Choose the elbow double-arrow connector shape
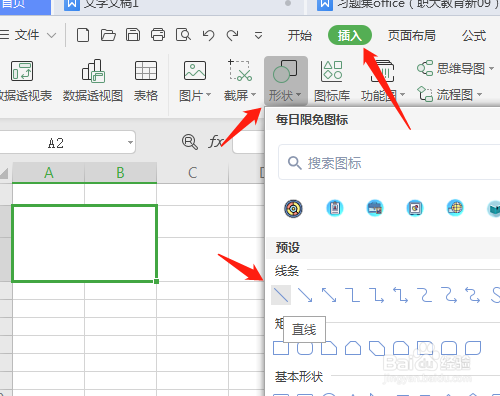The width and height of the screenshot is (500, 396). click(x=401, y=295)
